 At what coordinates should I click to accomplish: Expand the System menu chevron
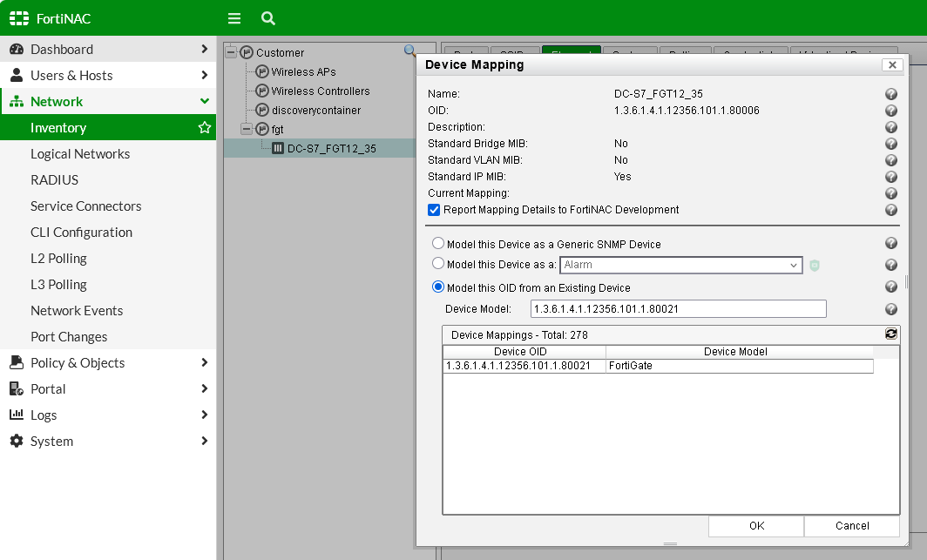coord(205,441)
